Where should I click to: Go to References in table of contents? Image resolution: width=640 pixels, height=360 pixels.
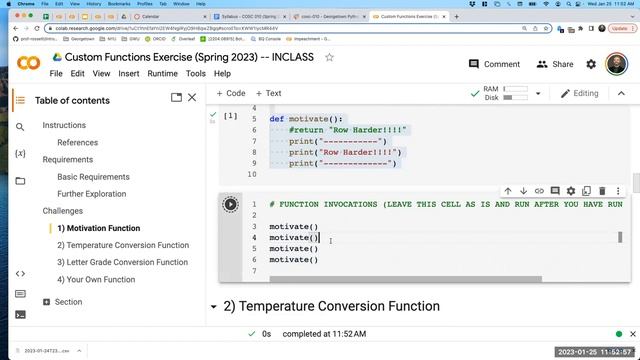point(78,142)
